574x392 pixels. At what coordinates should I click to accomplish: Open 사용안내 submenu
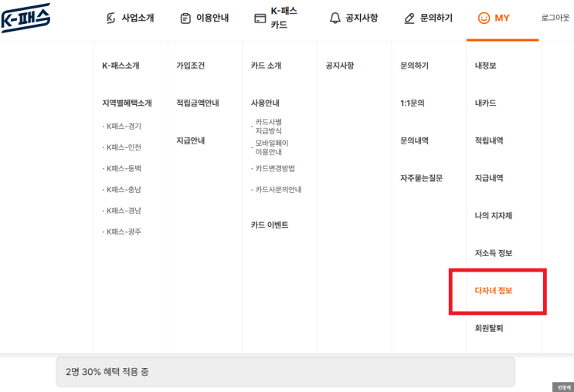tap(265, 103)
